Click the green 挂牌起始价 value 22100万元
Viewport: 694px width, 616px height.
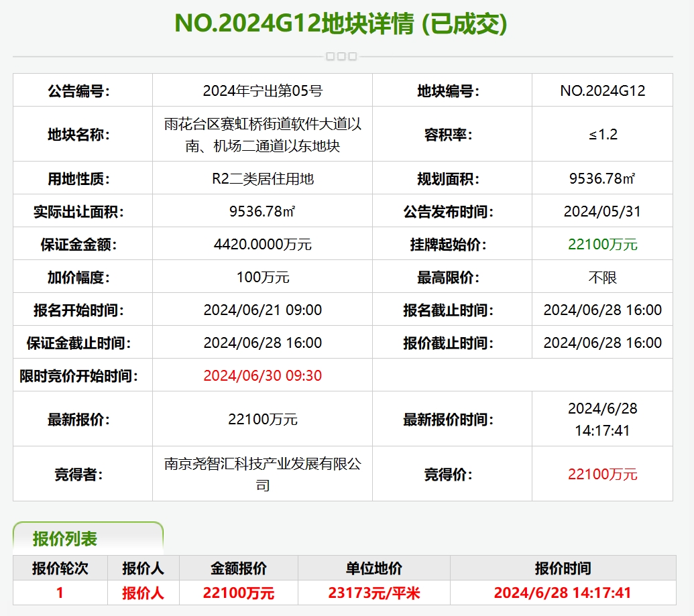point(602,244)
